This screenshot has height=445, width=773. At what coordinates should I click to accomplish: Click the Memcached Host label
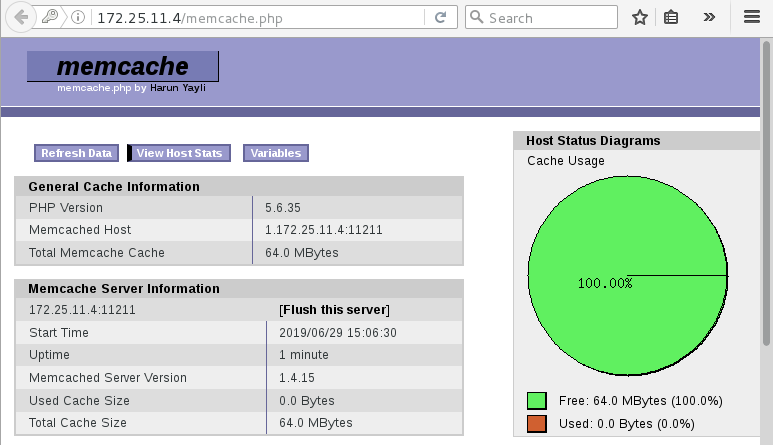(x=80, y=230)
